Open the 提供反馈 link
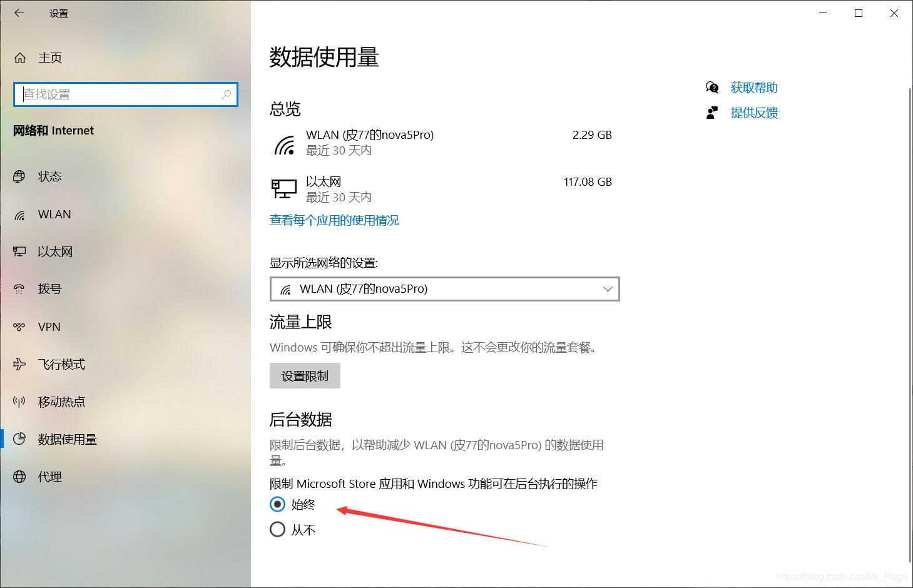This screenshot has width=913, height=588. 754,113
